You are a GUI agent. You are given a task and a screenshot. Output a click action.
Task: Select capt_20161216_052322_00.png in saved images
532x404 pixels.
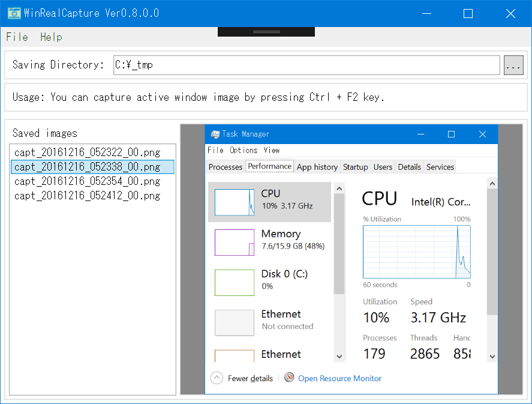pyautogui.click(x=92, y=152)
